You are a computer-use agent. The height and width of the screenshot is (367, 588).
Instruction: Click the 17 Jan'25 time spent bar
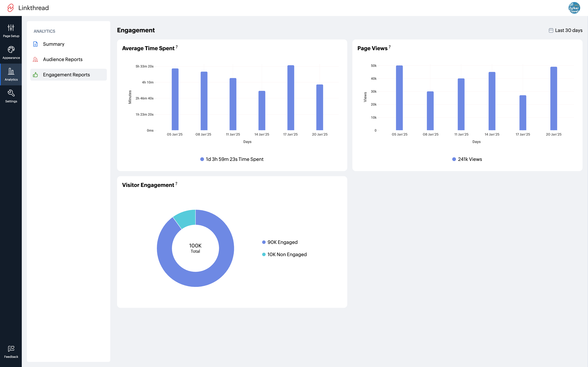tap(291, 98)
